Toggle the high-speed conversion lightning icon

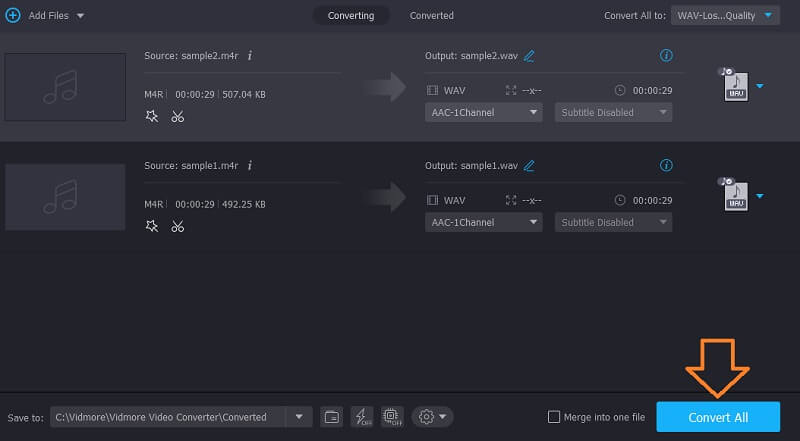pyautogui.click(x=361, y=416)
